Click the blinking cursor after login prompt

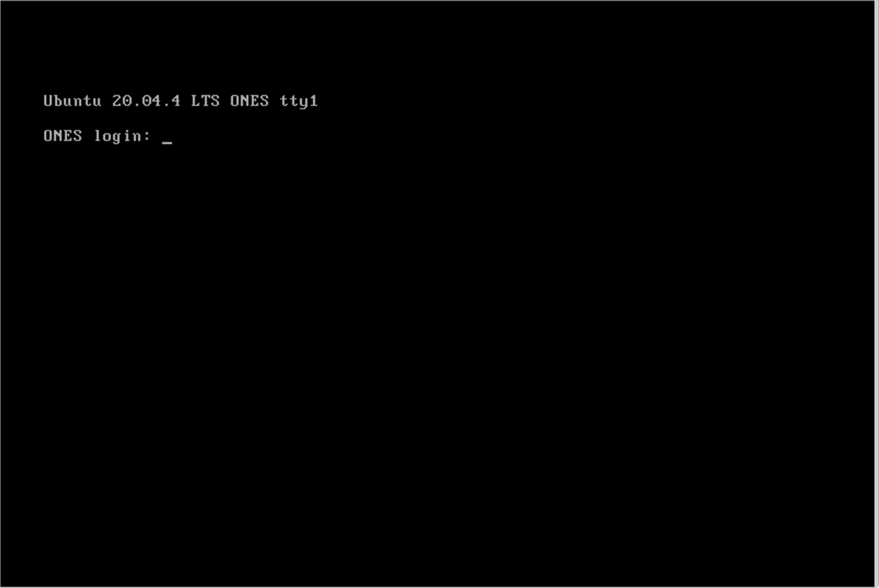click(167, 143)
